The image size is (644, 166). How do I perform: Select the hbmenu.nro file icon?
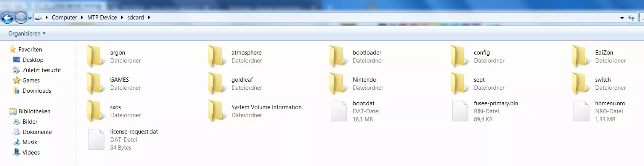pyautogui.click(x=581, y=111)
